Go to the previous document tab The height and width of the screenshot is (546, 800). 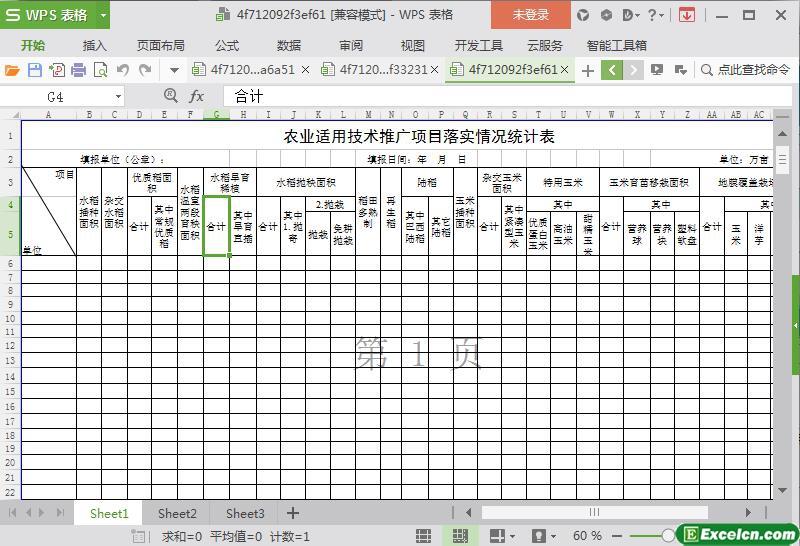pyautogui.click(x=612, y=70)
